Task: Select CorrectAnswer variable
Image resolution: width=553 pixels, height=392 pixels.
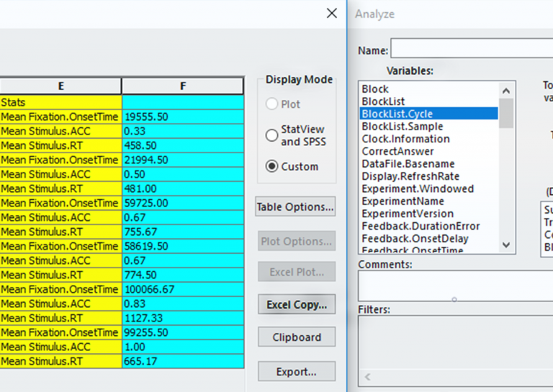Action: pyautogui.click(x=429, y=152)
